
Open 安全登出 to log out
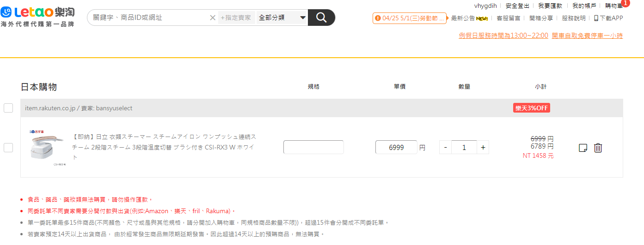click(518, 6)
